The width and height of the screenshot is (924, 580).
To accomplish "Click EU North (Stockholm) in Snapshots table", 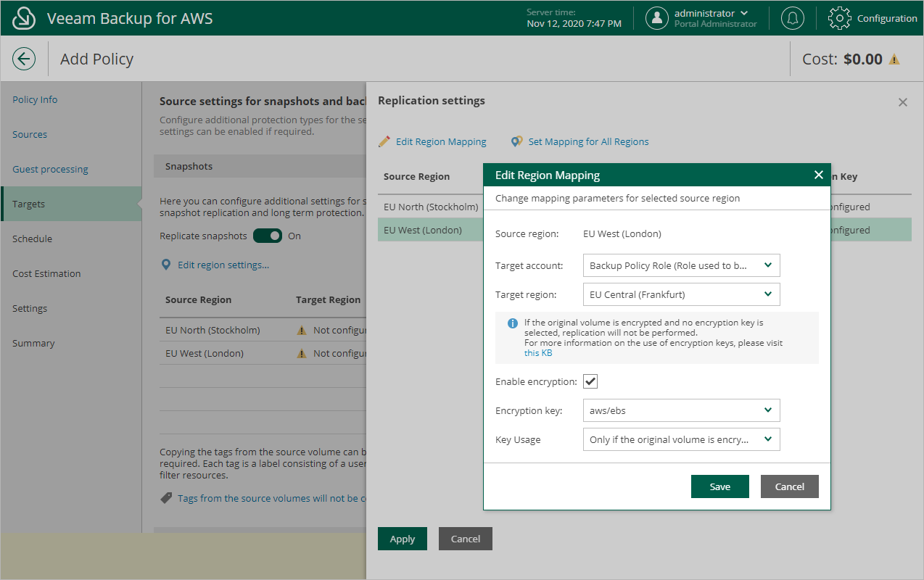I will point(213,330).
